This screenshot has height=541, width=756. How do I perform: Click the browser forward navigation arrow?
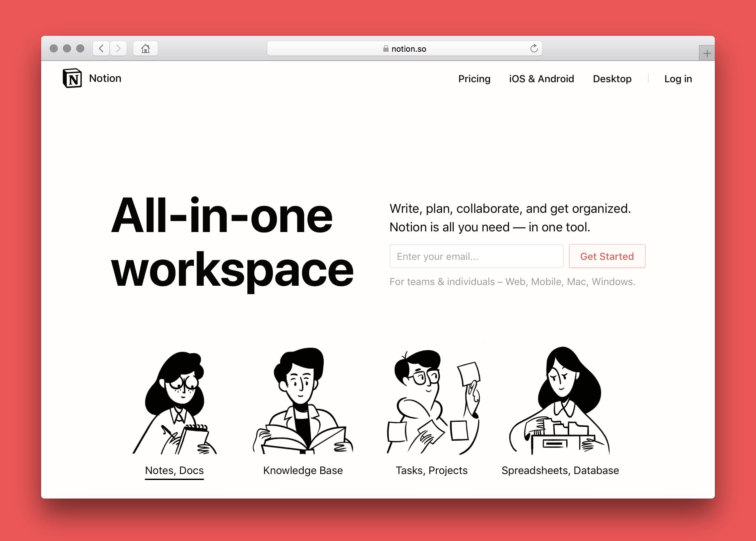tap(118, 49)
